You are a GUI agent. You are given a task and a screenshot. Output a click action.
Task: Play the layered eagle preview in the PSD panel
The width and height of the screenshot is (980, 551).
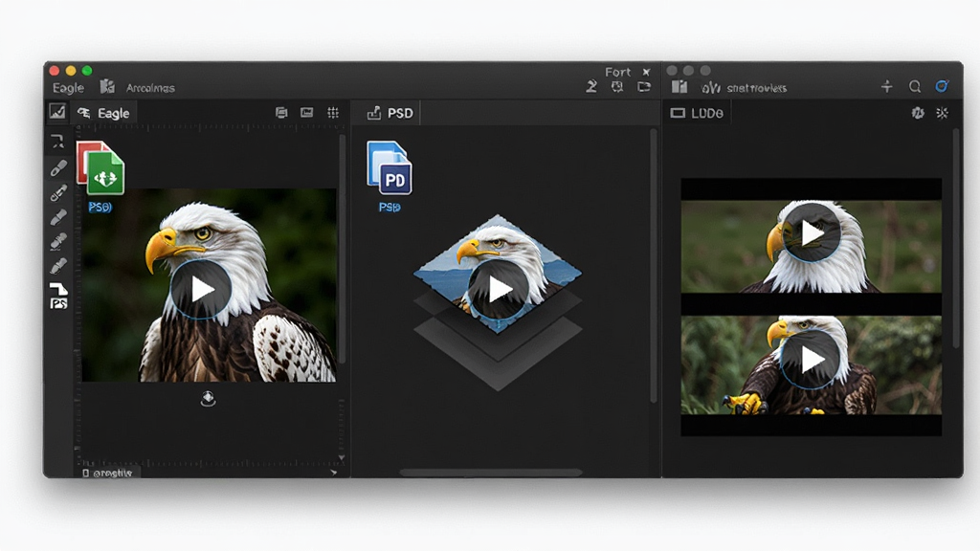tap(498, 289)
